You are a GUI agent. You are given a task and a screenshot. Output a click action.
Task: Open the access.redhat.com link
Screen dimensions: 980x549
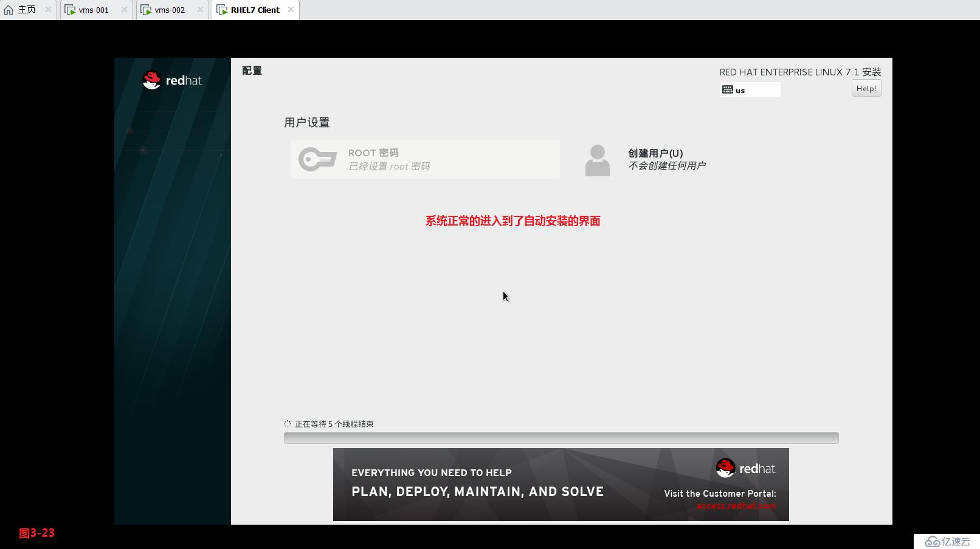(x=736, y=506)
